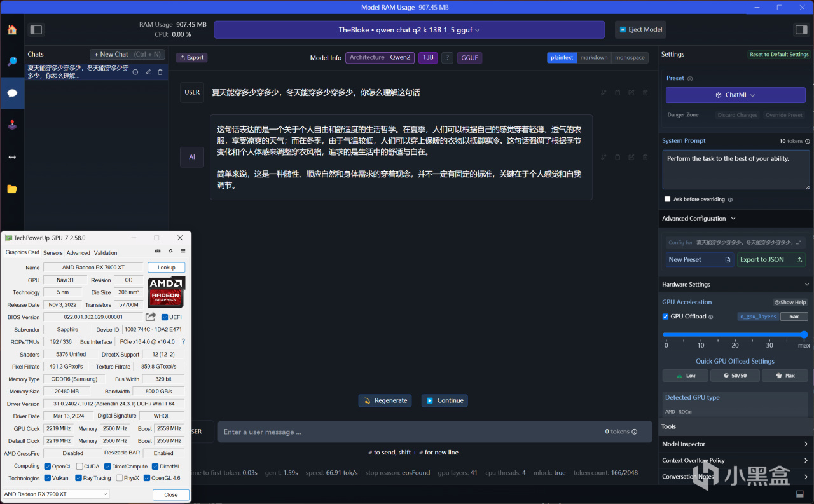This screenshot has width=814, height=504.
Task: Switch to the Advanced tab in GPU-Z
Action: (78, 253)
